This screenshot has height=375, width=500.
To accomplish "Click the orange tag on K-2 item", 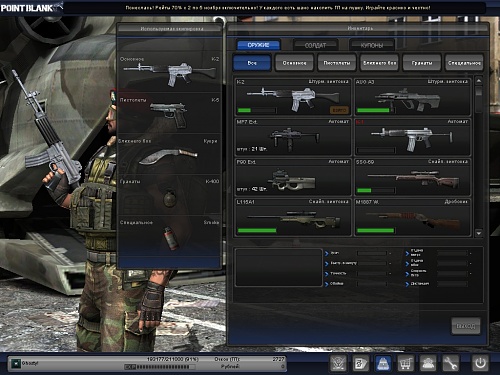I will pos(339,110).
